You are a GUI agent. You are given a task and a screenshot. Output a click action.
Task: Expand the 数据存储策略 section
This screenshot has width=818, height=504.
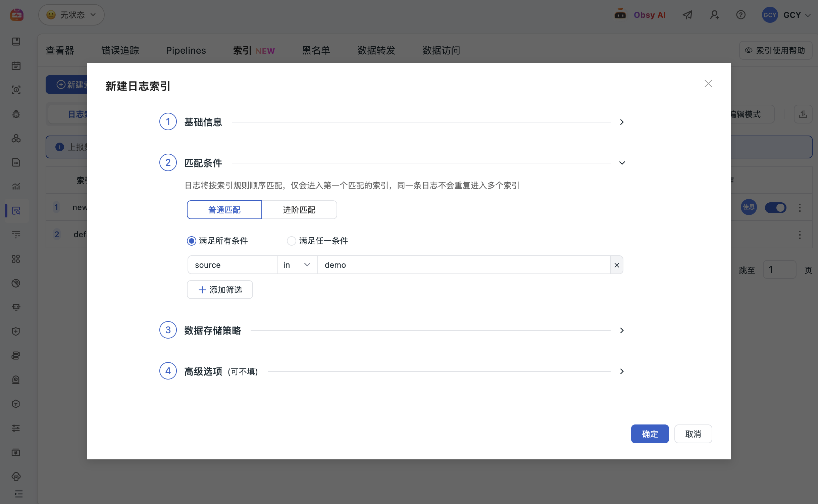(x=622, y=331)
